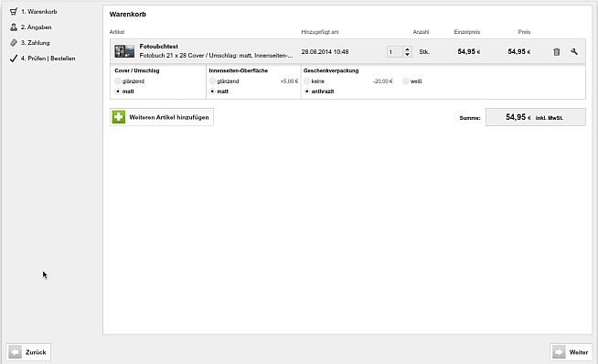The width and height of the screenshot is (598, 364).
Task: Click Weiteren Artikel hinzufügen button
Action: [162, 117]
